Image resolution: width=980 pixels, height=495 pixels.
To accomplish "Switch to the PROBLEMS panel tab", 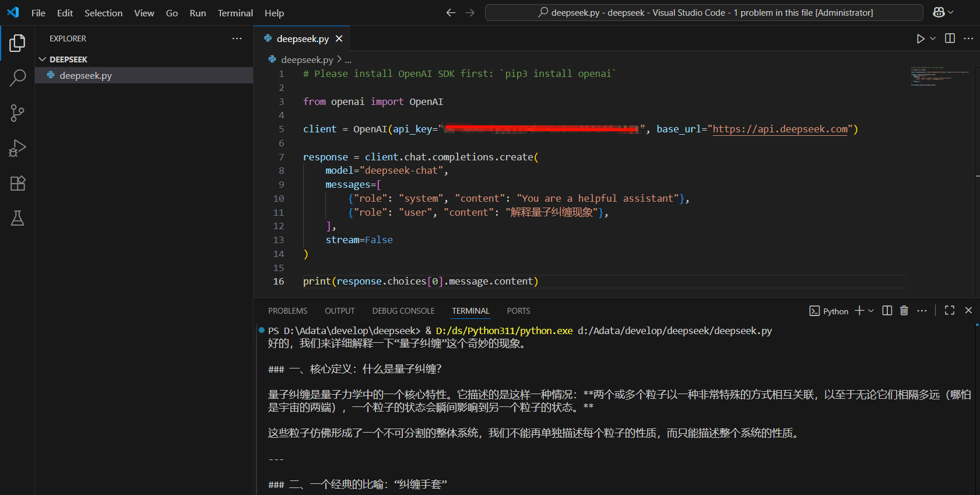I will (287, 311).
